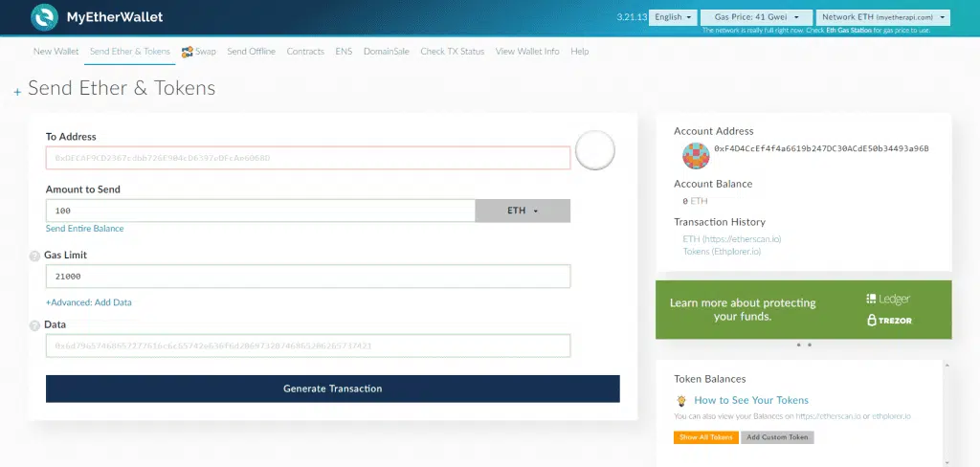Click the Generate Transaction button

pyautogui.click(x=332, y=389)
